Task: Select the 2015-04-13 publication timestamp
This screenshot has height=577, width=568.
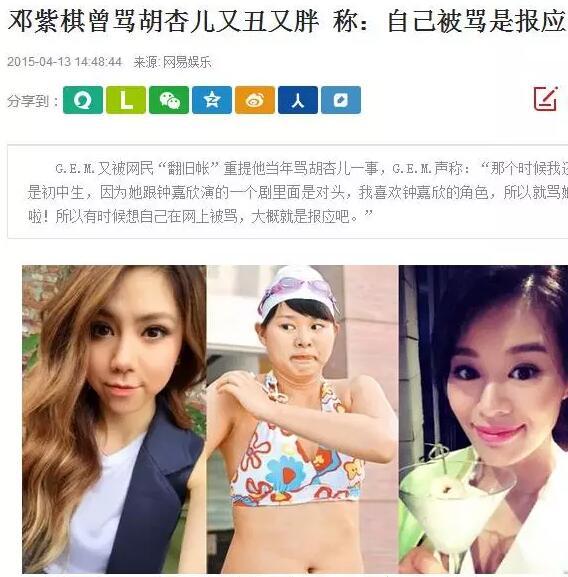Action: (x=64, y=62)
